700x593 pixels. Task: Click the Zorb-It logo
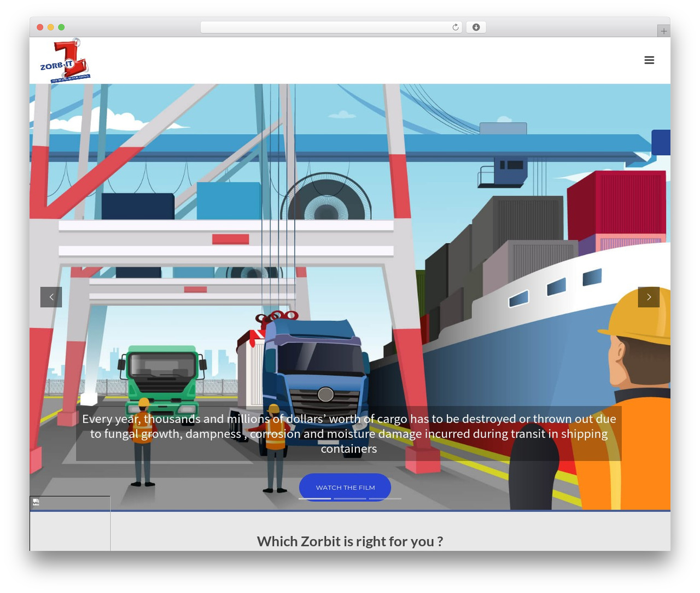(x=65, y=61)
